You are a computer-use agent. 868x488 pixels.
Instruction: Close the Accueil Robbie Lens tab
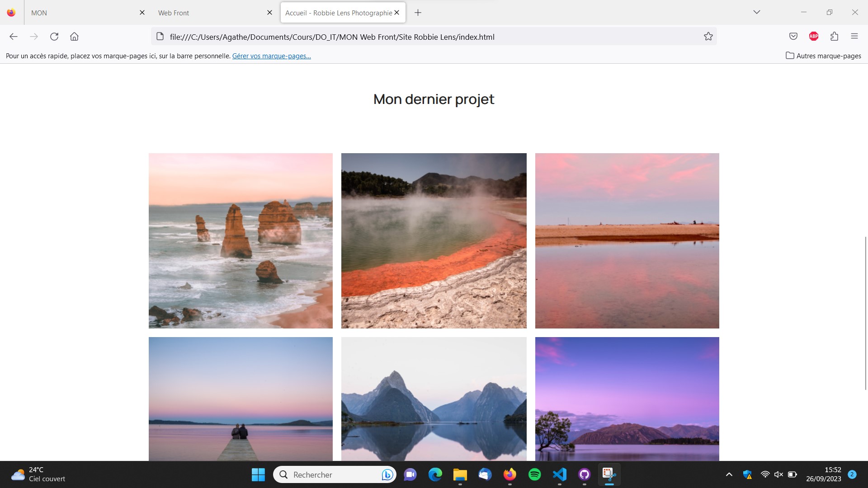(396, 13)
